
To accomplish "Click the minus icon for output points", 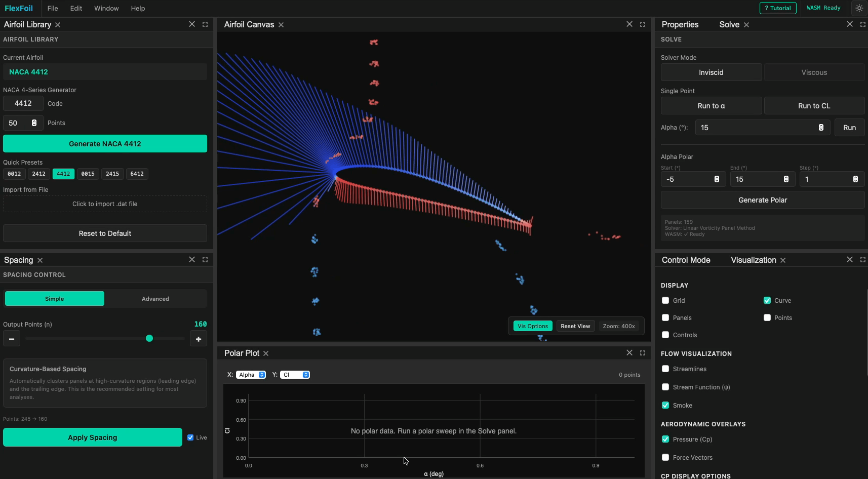I will (12, 339).
